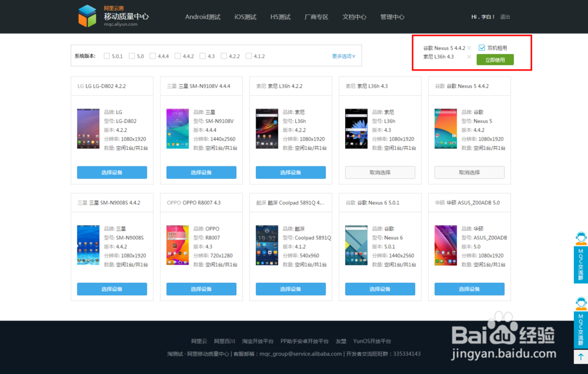Click the upper MQC交流群 support avatar icon

point(581,239)
